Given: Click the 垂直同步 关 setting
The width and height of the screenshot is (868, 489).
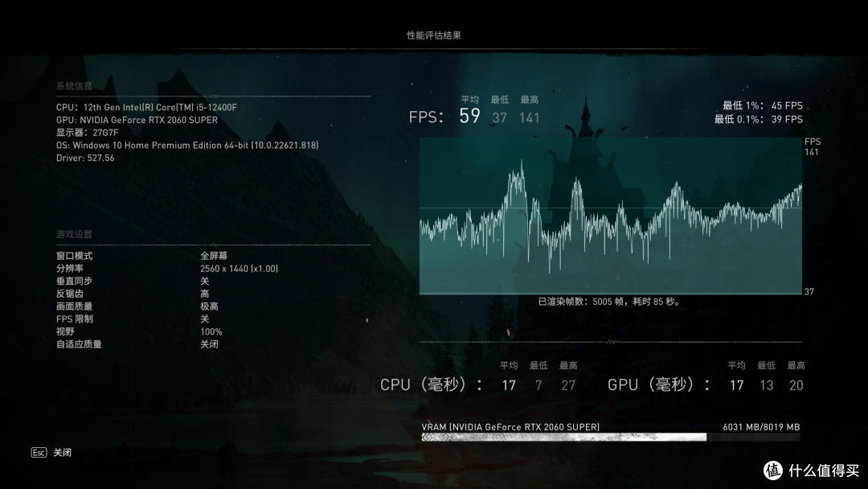Looking at the screenshot, I should (x=204, y=281).
